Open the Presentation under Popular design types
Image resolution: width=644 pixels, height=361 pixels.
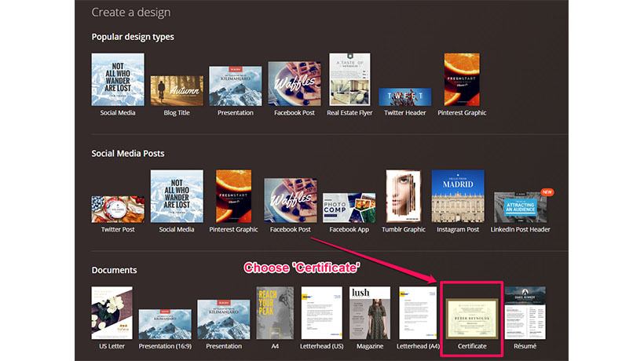[x=236, y=86]
